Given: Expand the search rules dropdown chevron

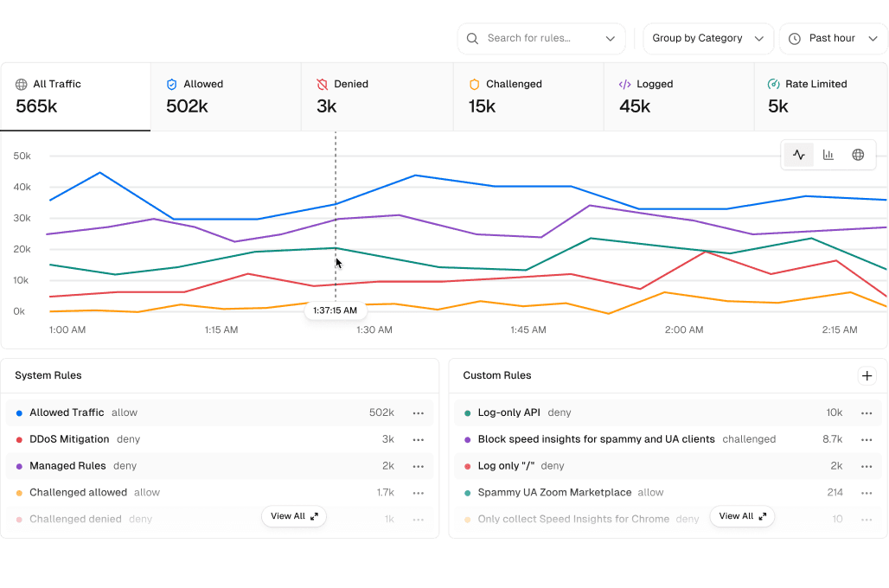Looking at the screenshot, I should pos(611,39).
